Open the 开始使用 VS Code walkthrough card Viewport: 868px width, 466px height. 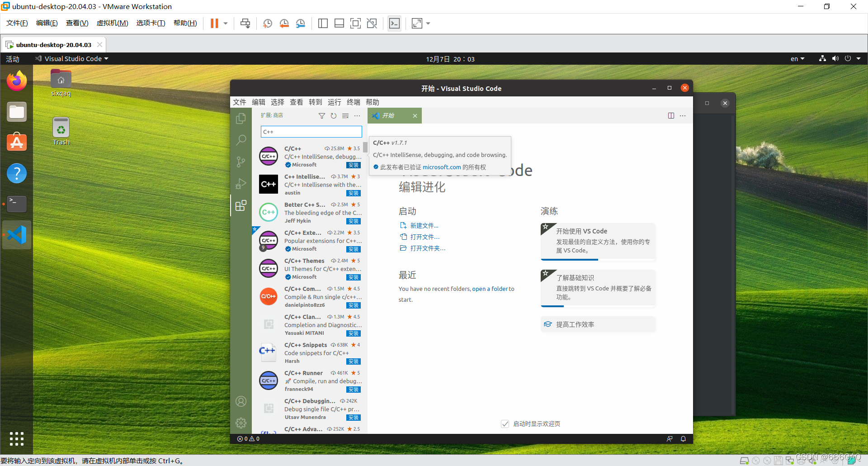click(x=598, y=242)
